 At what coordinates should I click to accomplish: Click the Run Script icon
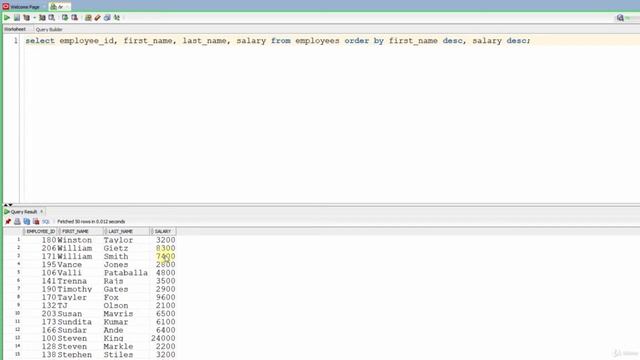tap(17, 18)
